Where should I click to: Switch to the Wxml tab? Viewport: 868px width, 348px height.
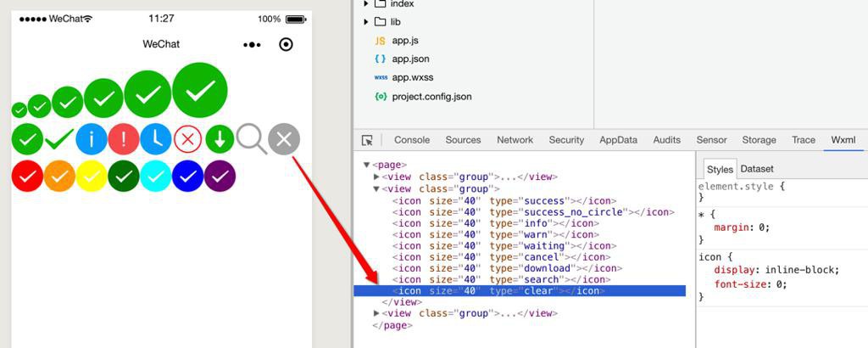(x=843, y=140)
